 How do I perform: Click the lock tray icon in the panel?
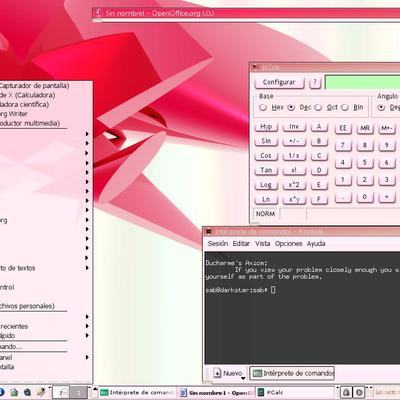(x=346, y=392)
